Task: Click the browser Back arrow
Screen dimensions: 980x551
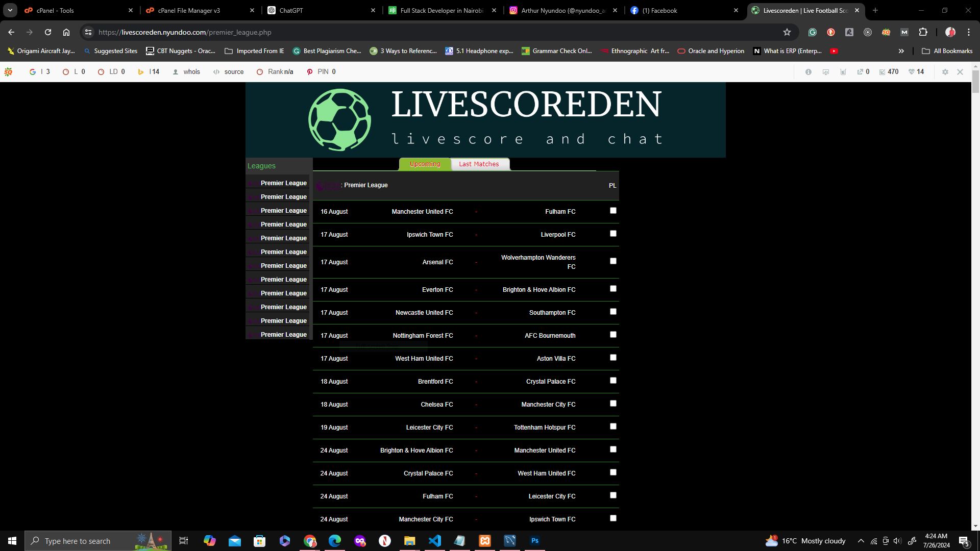Action: pos(11,32)
